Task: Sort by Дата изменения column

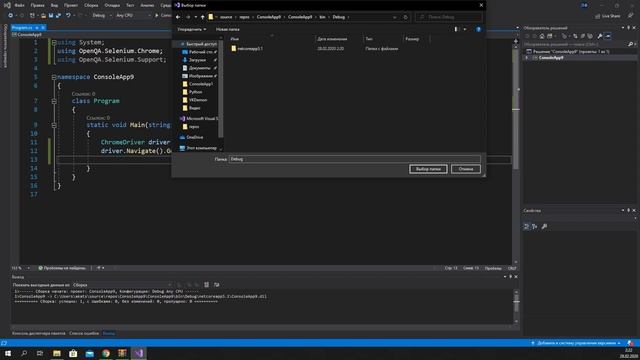Action: 332,39
